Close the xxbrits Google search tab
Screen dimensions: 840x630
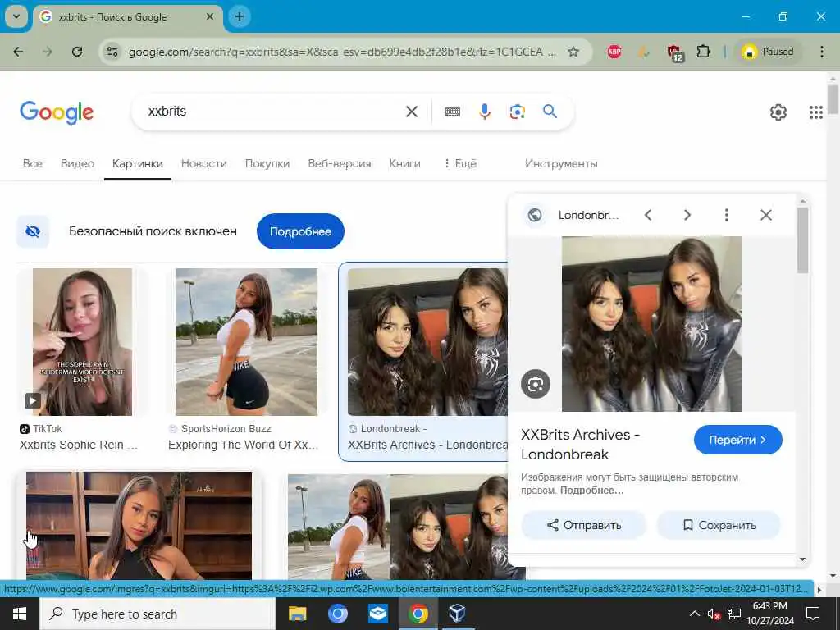[x=210, y=16]
